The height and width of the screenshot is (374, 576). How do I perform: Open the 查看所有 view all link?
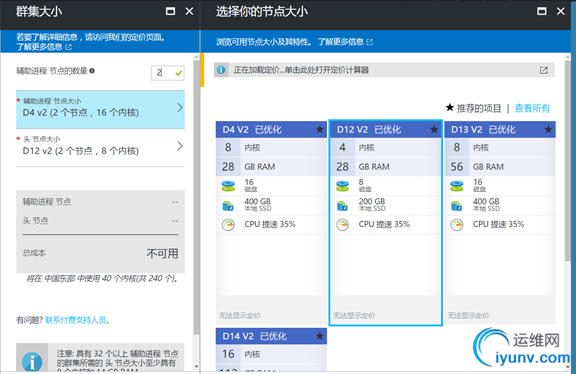click(x=532, y=108)
